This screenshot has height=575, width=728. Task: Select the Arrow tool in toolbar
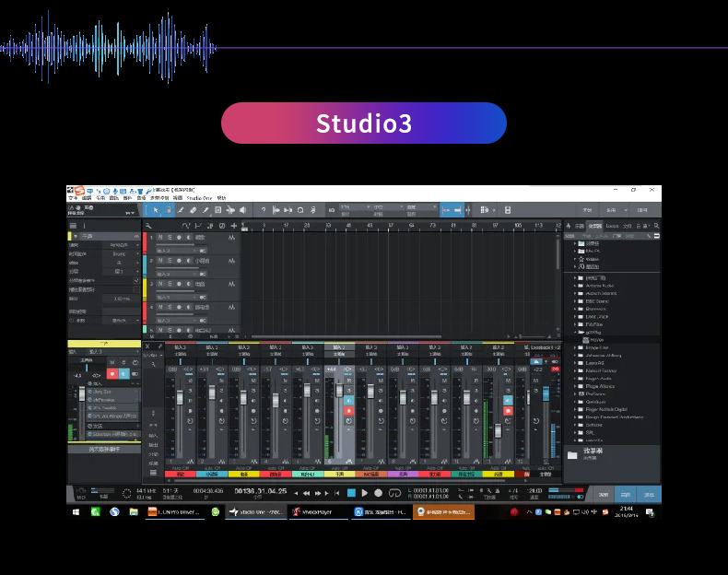(156, 210)
